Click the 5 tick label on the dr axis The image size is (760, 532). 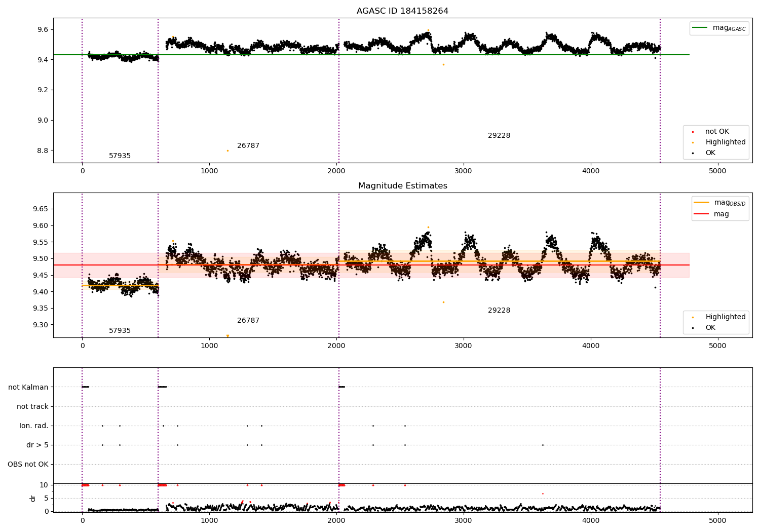47,499
